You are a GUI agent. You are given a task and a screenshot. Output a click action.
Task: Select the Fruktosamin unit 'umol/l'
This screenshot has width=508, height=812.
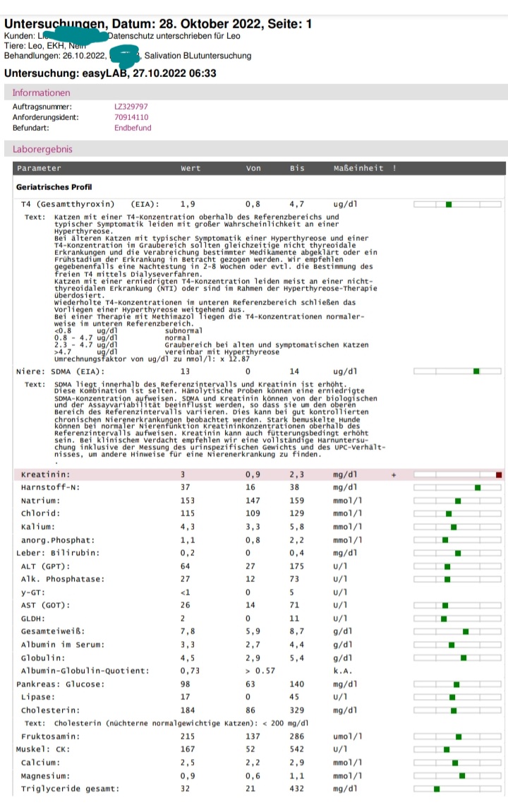click(348, 736)
